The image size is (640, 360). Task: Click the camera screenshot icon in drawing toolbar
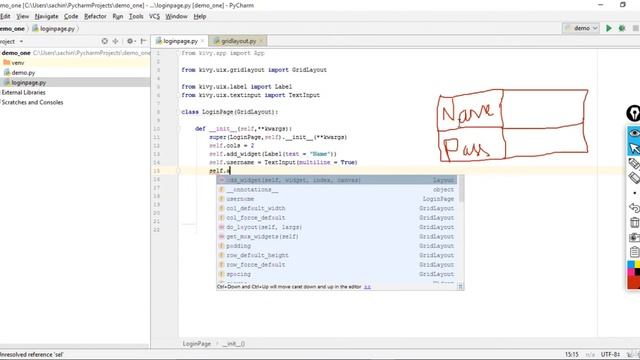point(634,237)
